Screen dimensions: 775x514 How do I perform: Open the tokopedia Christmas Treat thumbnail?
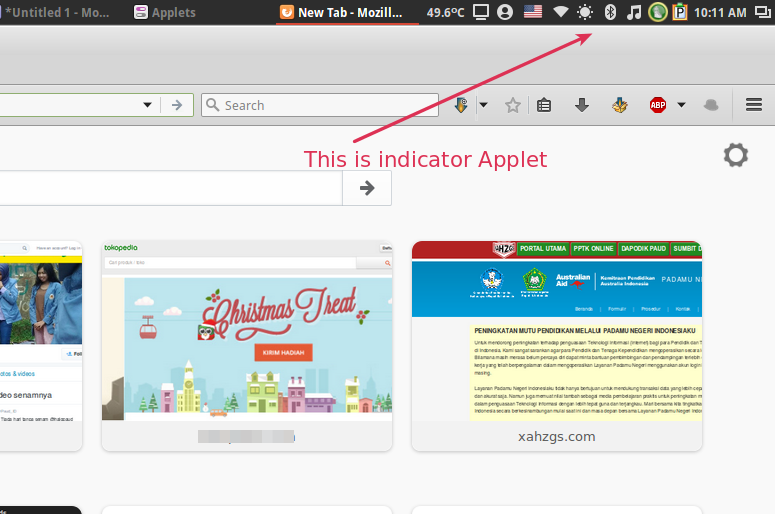[x=247, y=346]
